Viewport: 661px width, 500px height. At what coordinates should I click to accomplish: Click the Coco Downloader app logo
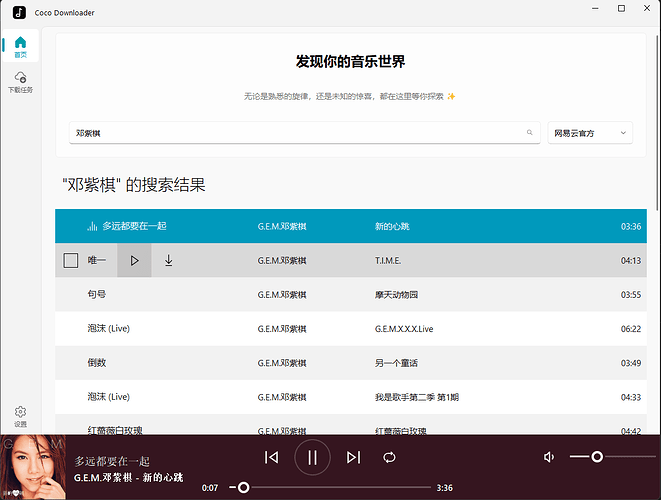point(19,12)
